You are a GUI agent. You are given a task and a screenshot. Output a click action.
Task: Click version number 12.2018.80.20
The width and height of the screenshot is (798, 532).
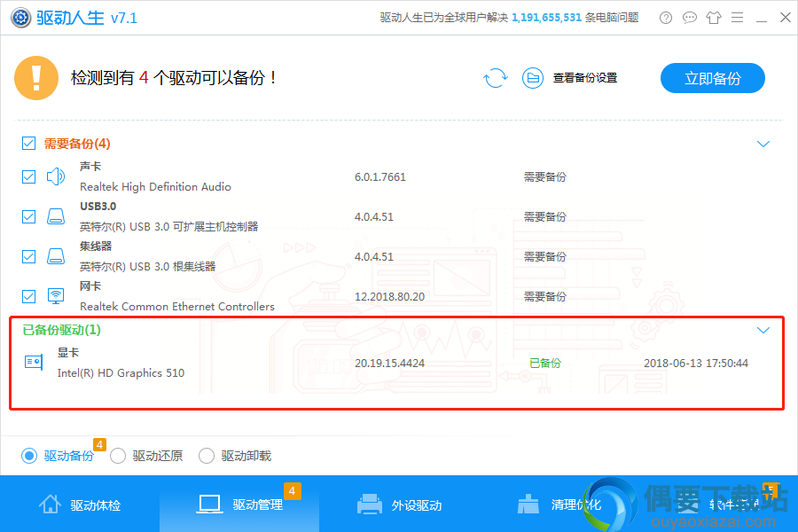389,297
